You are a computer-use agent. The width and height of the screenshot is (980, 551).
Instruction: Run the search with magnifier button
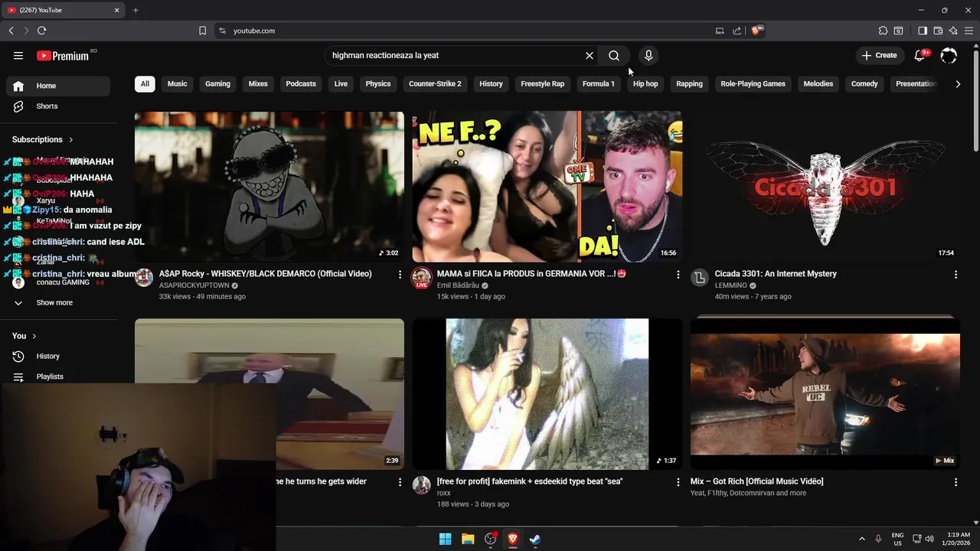[614, 55]
